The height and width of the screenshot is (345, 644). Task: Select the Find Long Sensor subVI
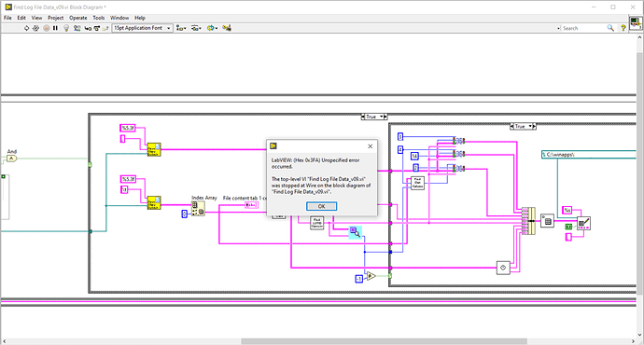pos(316,223)
